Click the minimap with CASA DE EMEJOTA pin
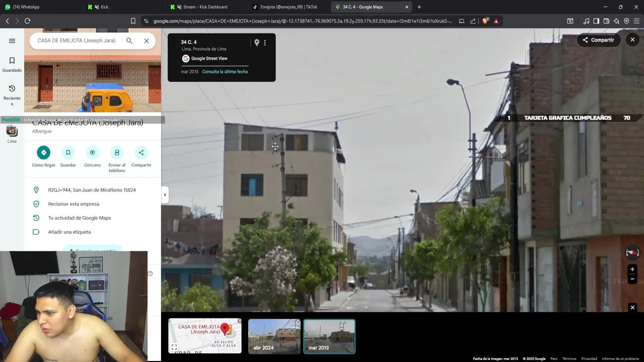The image size is (644, 362). (205, 336)
